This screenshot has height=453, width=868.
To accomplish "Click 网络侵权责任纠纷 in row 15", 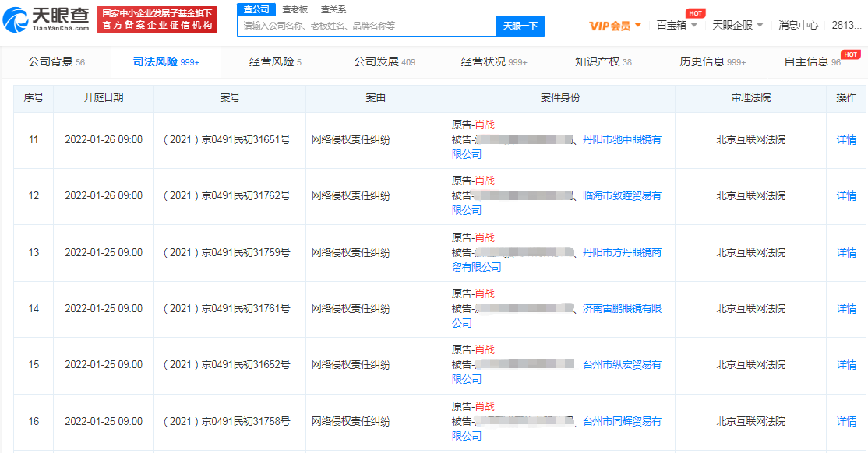I will [351, 365].
